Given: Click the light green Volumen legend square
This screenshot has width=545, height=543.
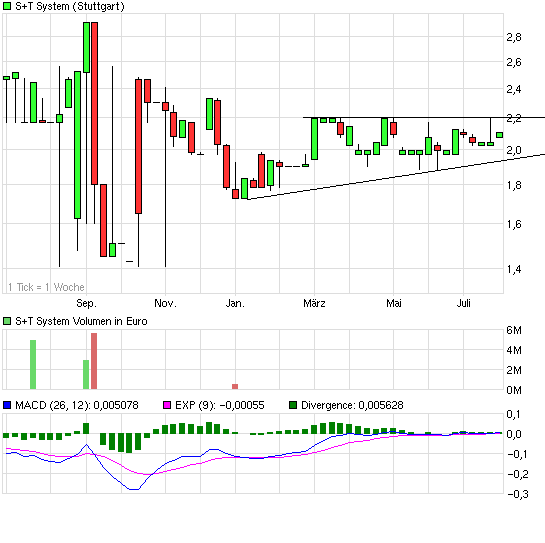Looking at the screenshot, I should click(7, 321).
